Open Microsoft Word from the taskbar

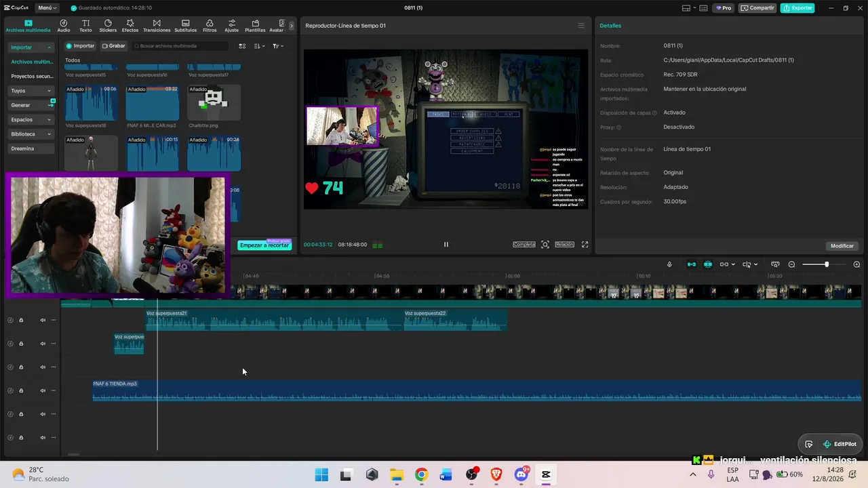(x=446, y=474)
